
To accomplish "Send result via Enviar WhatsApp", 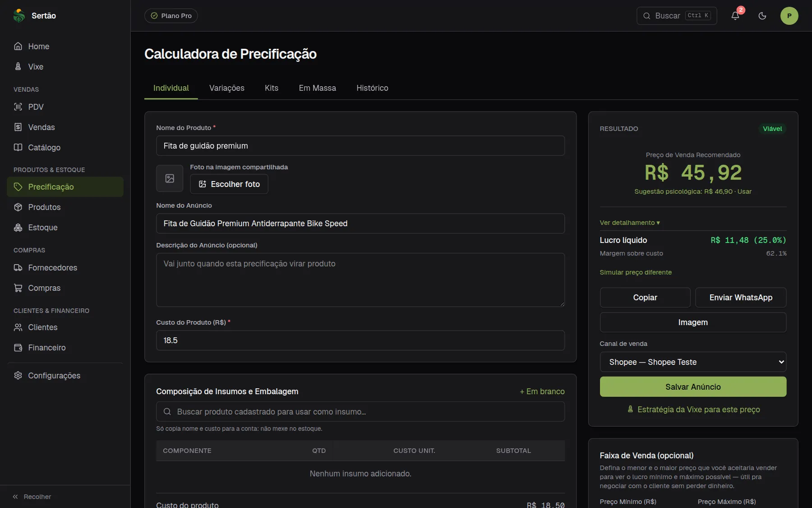I will tap(741, 298).
